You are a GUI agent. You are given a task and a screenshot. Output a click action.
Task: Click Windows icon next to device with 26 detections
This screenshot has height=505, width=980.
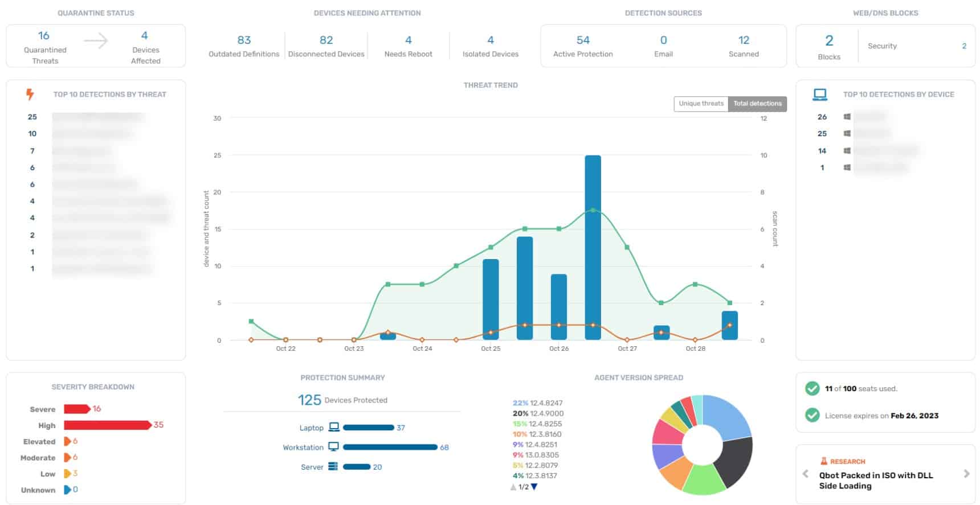pos(847,117)
